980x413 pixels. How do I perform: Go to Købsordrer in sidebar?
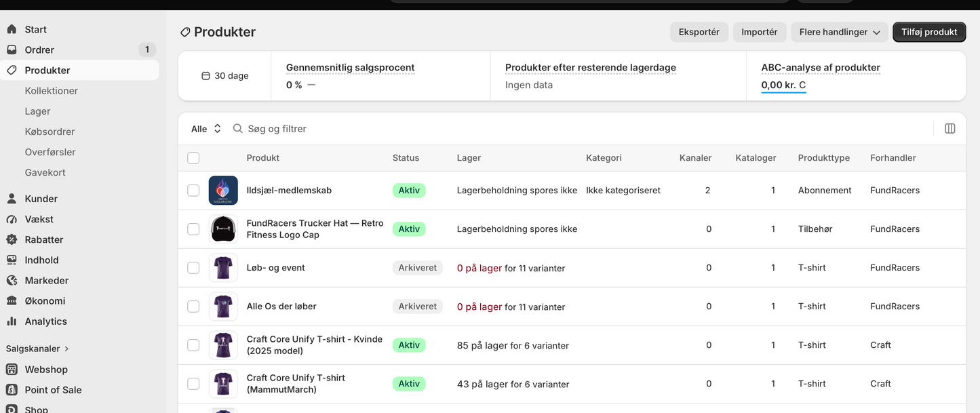click(50, 132)
